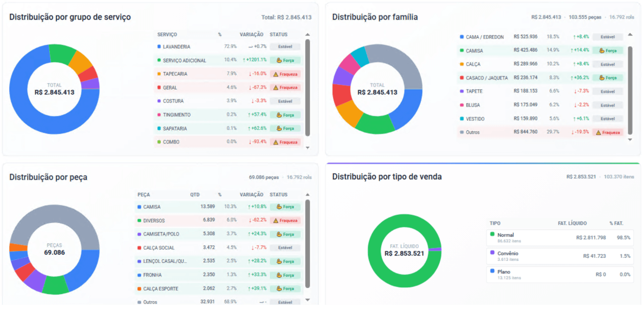Select the CALÇA ESPORTE row label
Screen dimensions: 644x309
pyautogui.click(x=161, y=289)
